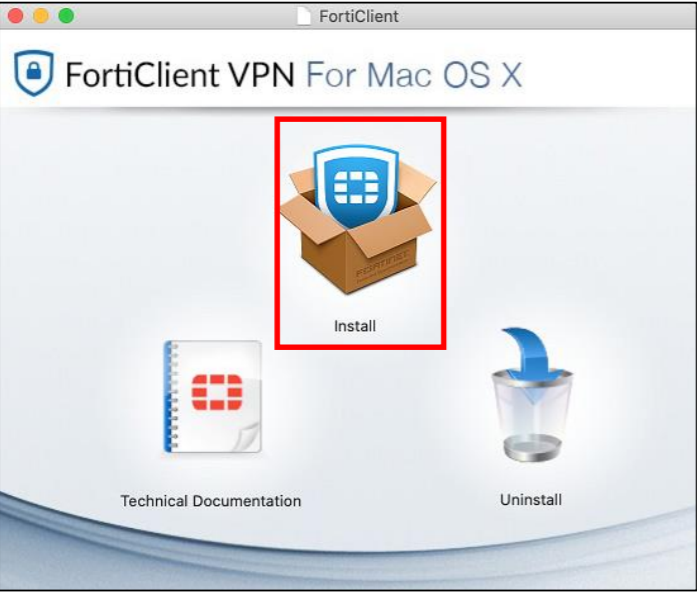Click the document proxy icon in title bar
The width and height of the screenshot is (697, 592).
304,16
